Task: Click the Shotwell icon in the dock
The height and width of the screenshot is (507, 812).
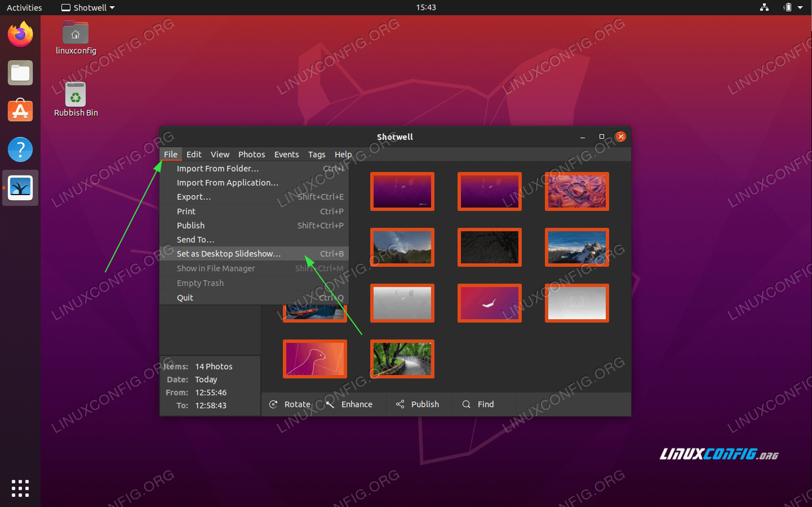Action: [x=20, y=188]
